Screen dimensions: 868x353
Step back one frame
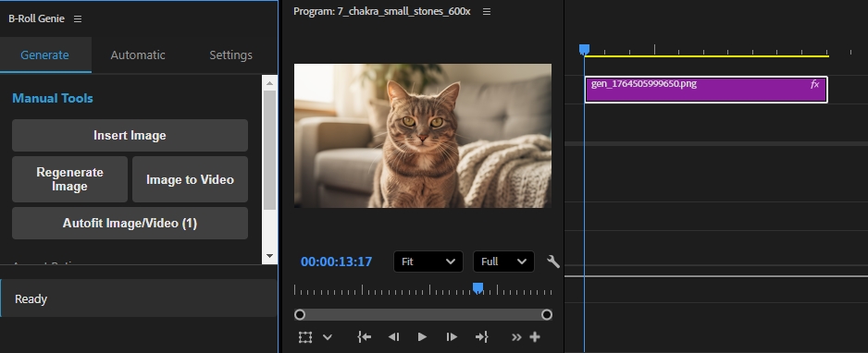(393, 337)
